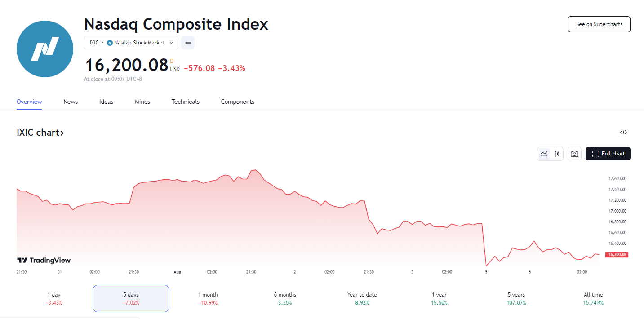Screen dimensions: 644x319
Task: Open the News tab
Action: point(71,102)
